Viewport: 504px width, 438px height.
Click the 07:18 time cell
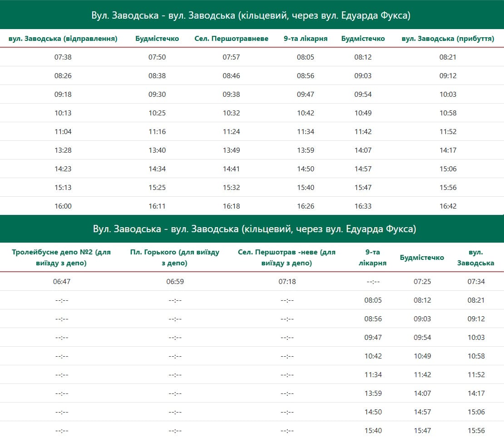pos(287,282)
